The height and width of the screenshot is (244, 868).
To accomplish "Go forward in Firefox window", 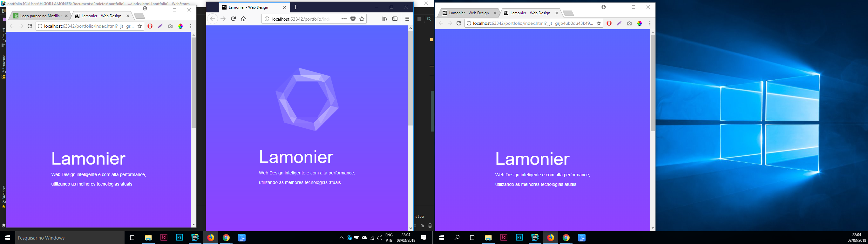I will click(223, 19).
